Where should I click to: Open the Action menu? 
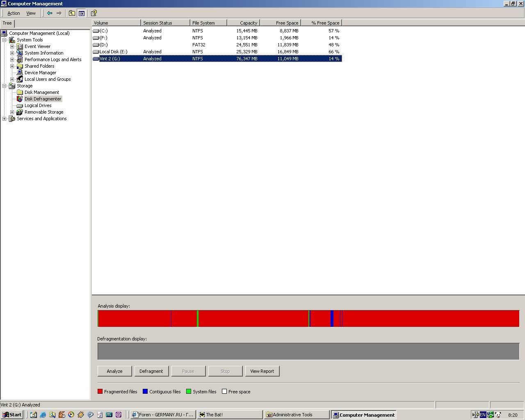pyautogui.click(x=14, y=13)
